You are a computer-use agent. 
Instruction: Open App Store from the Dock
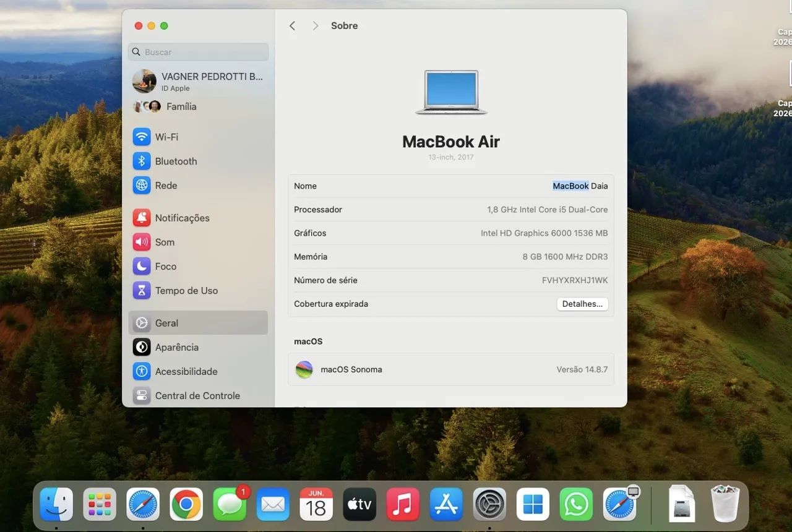tap(446, 504)
